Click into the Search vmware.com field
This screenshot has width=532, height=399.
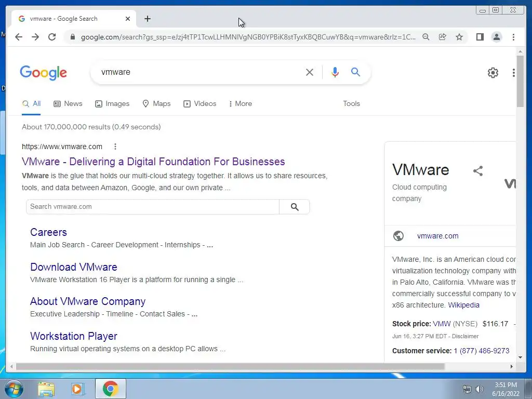(153, 207)
